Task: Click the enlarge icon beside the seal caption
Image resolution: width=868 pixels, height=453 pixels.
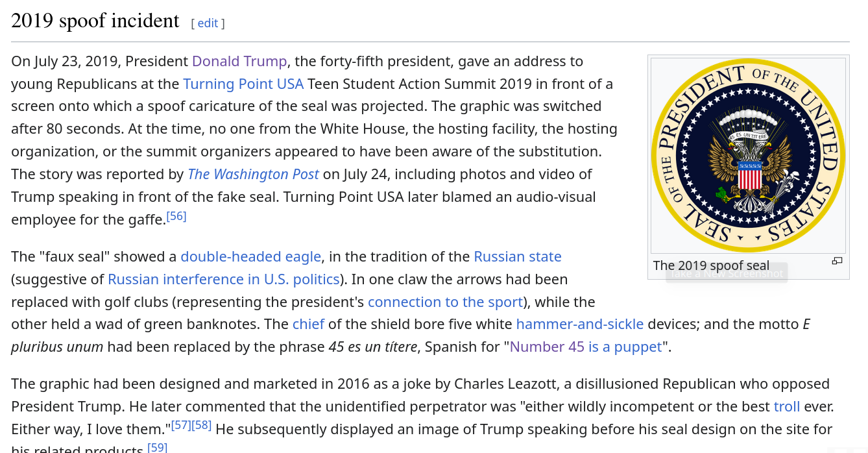Action: [x=837, y=261]
